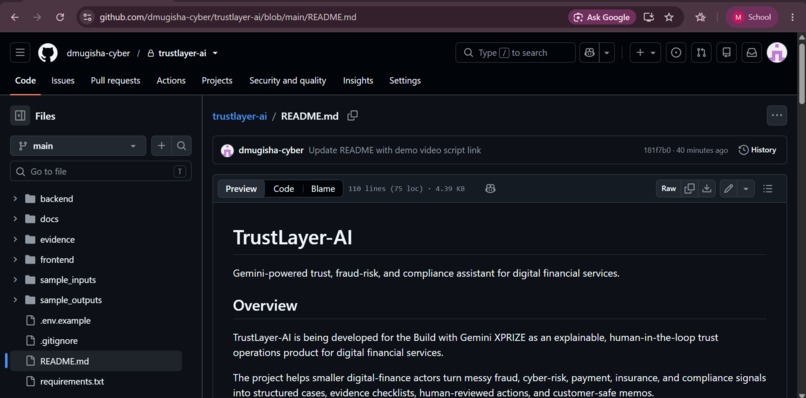Viewport: 806px width, 398px height.
Task: Open the Security and quality tab
Action: 287,81
